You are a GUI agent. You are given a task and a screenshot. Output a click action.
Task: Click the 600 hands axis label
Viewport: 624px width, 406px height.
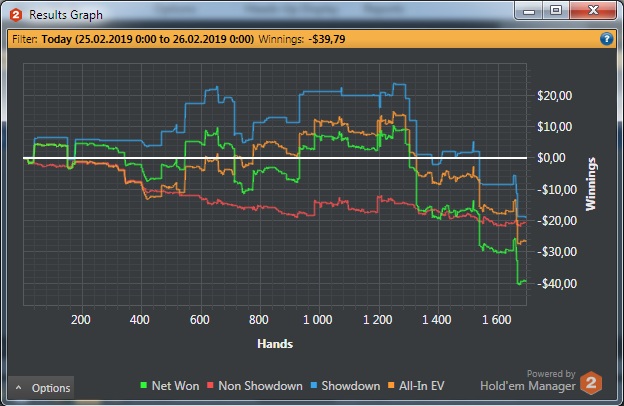tap(199, 320)
